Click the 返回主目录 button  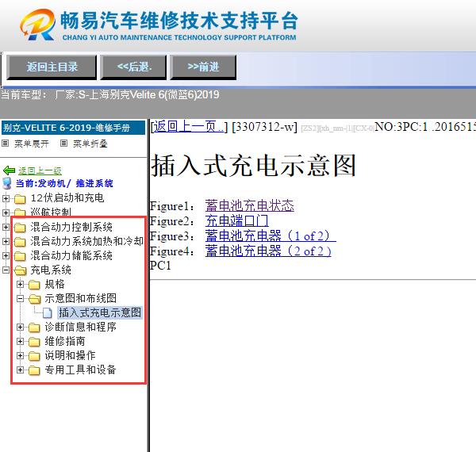(x=52, y=67)
